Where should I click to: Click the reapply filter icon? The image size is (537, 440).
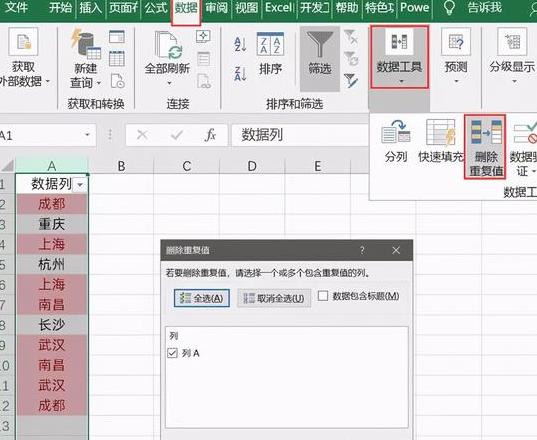351,59
